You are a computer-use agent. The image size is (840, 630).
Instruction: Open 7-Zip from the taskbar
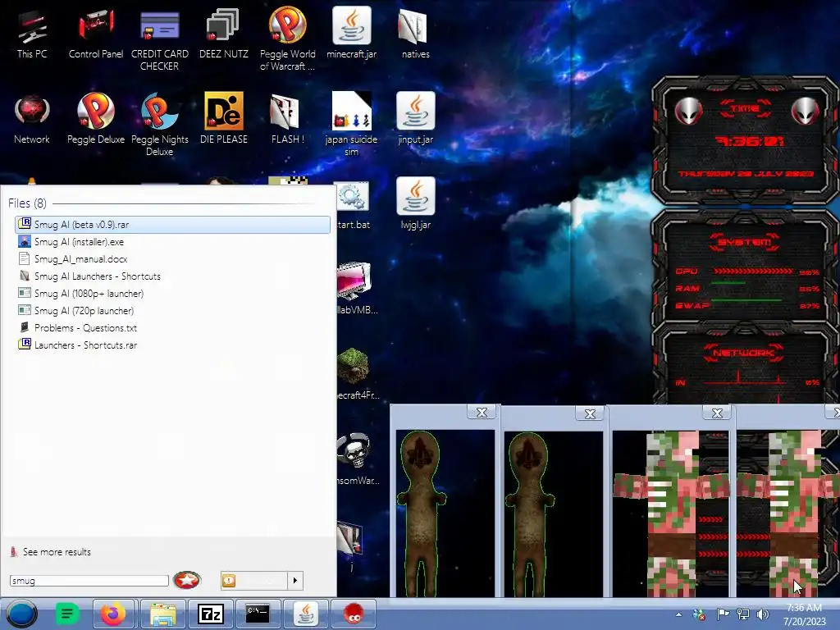[210, 614]
